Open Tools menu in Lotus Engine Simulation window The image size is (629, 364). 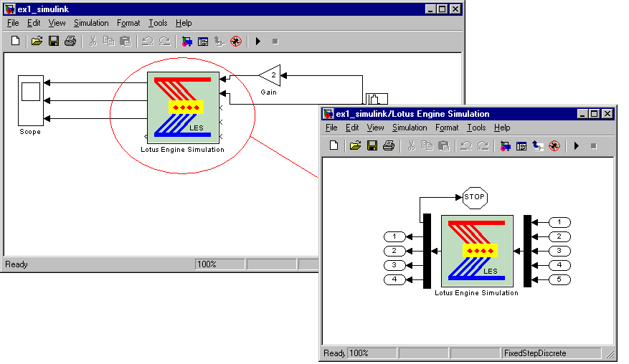[x=476, y=128]
